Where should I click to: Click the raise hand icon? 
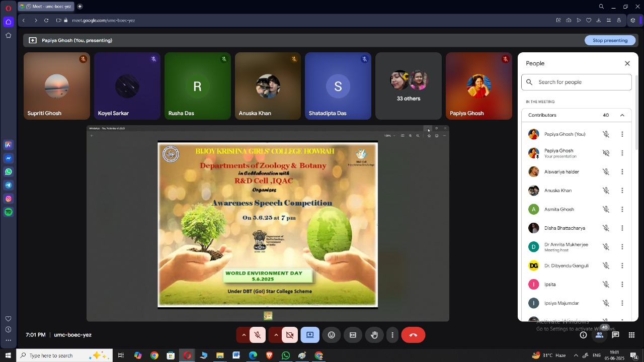[374, 335]
